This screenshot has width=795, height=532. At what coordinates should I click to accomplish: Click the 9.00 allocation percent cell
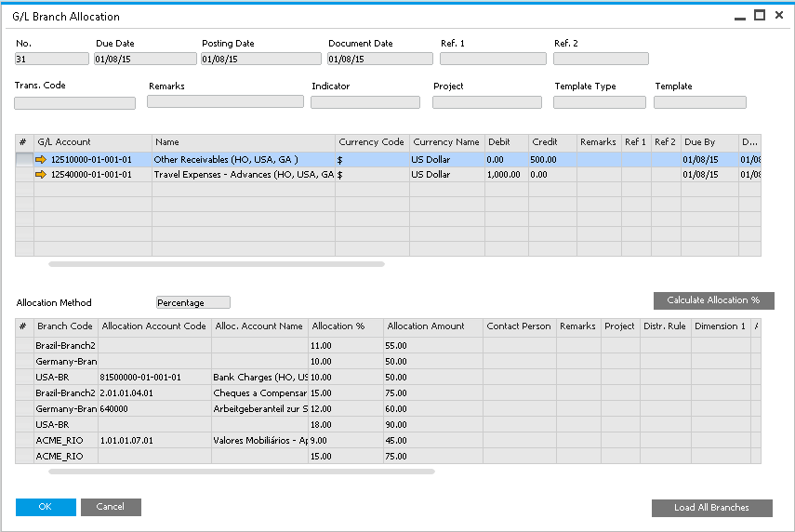[345, 441]
